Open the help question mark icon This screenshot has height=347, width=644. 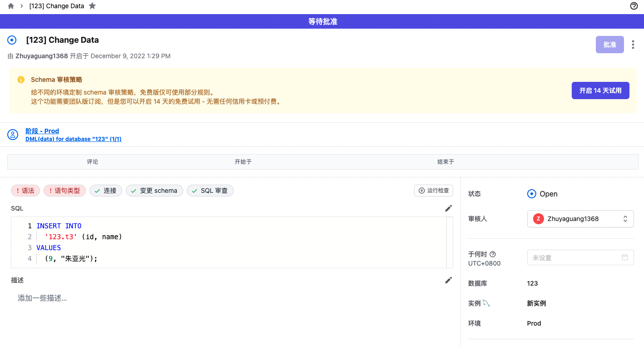[634, 6]
